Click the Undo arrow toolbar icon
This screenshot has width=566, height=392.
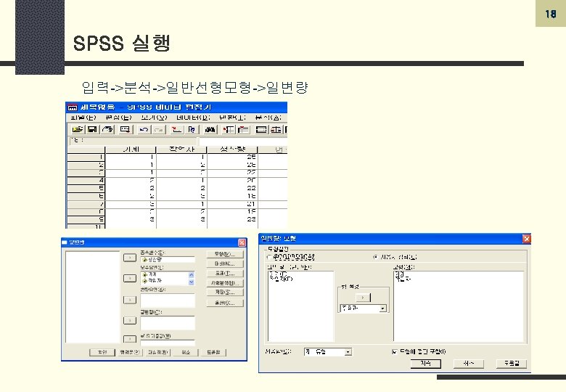pos(144,129)
